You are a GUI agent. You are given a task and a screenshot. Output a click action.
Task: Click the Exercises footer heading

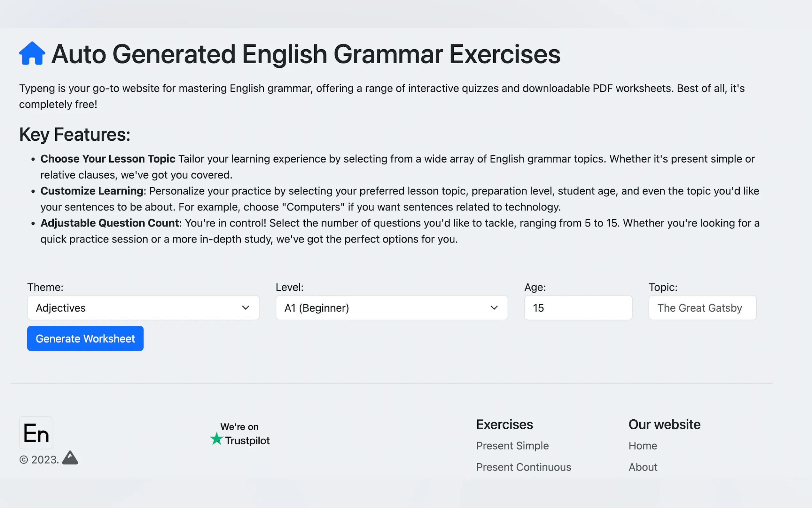coord(504,424)
